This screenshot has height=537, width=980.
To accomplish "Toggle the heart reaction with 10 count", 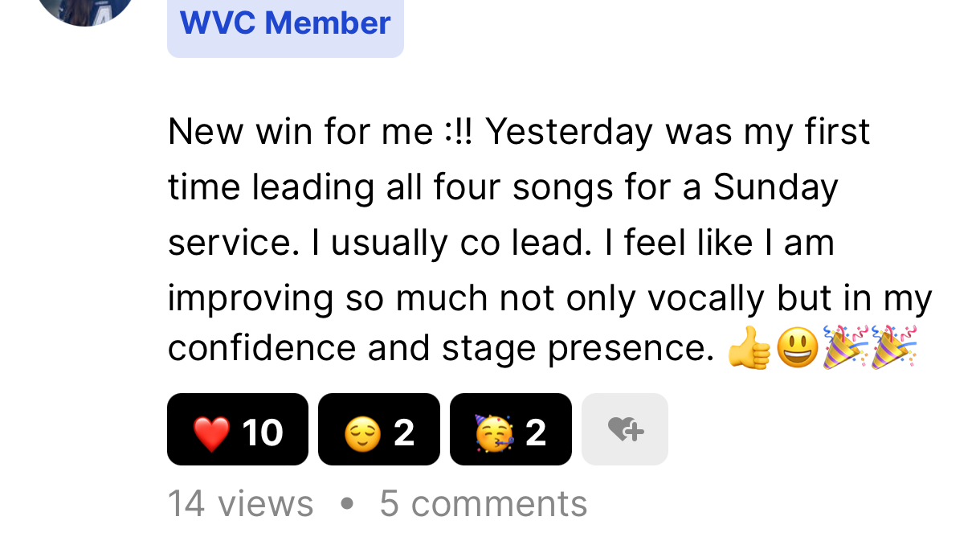I will pos(238,429).
